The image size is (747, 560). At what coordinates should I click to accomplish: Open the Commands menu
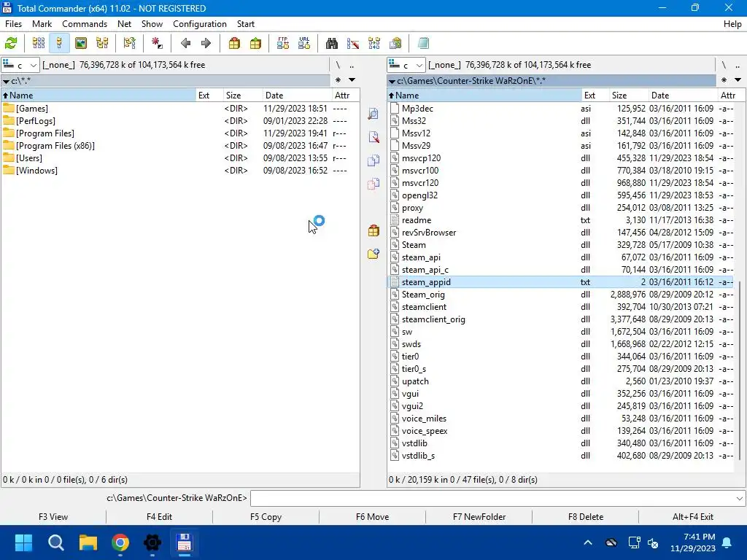[x=85, y=24]
